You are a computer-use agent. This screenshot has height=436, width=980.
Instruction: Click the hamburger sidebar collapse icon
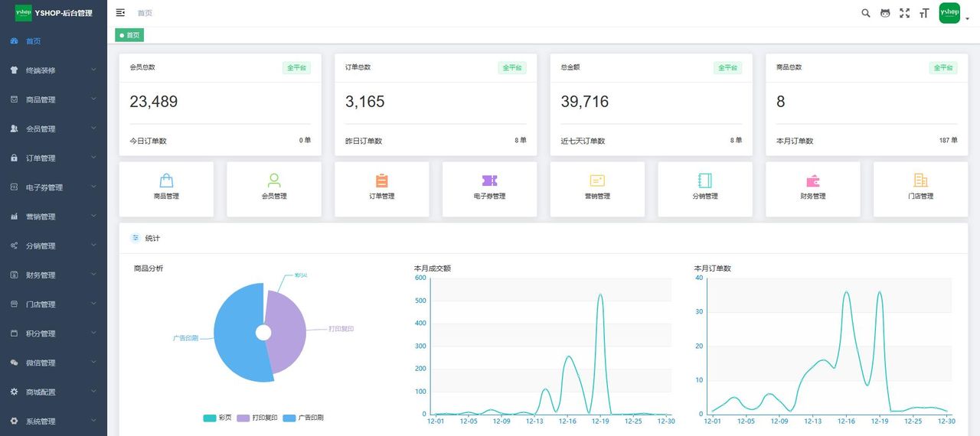coord(120,13)
